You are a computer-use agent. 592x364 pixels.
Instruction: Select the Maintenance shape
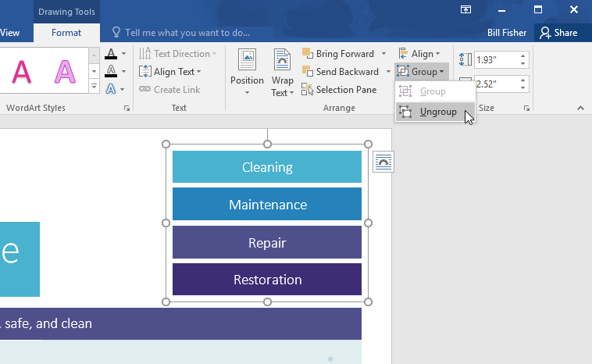pyautogui.click(x=267, y=205)
